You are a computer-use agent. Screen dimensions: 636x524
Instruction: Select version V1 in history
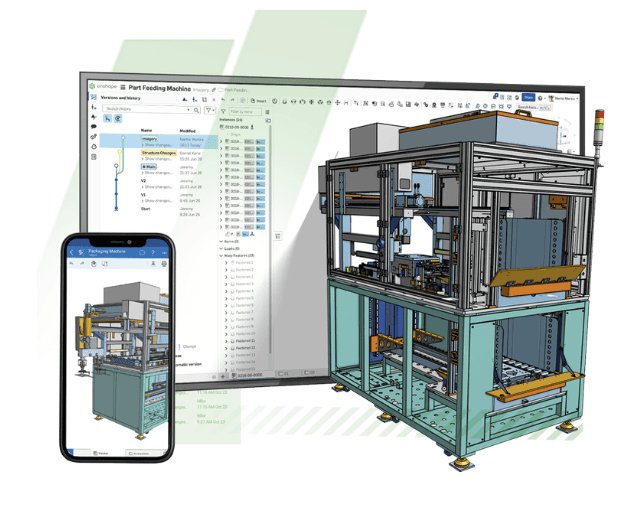pyautogui.click(x=143, y=195)
